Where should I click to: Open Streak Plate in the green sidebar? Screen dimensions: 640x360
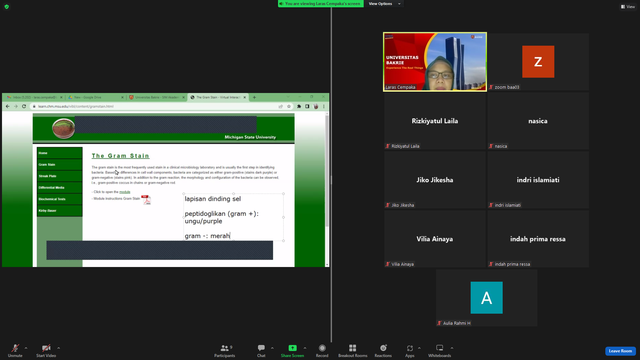(x=60, y=176)
